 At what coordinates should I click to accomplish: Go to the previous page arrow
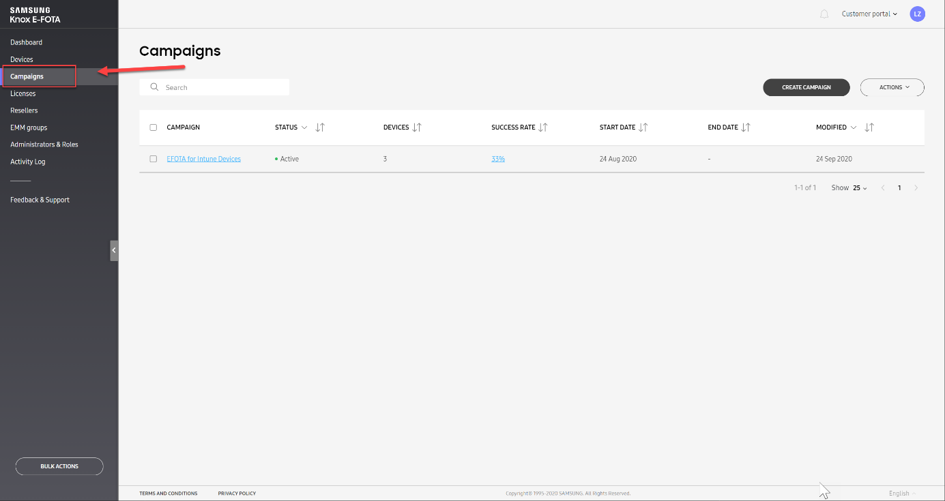click(x=883, y=188)
